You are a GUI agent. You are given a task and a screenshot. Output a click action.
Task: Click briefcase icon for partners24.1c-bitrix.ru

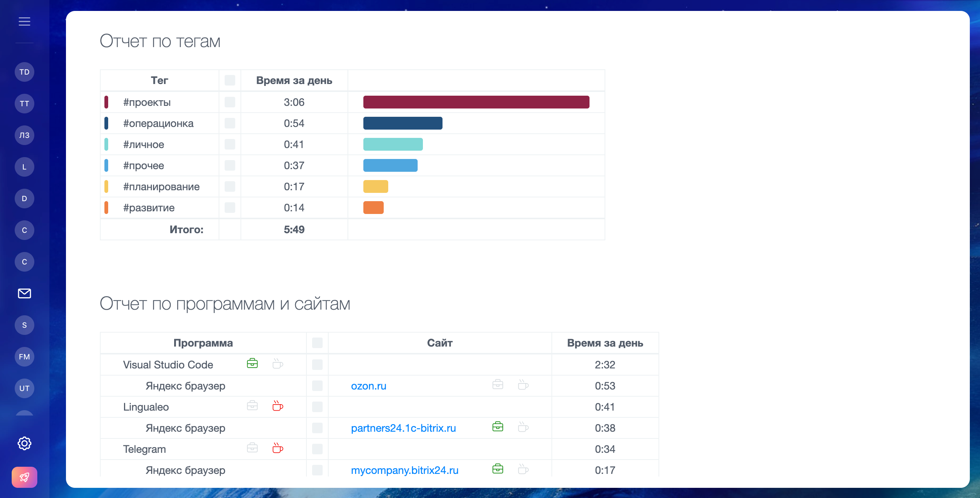point(498,427)
